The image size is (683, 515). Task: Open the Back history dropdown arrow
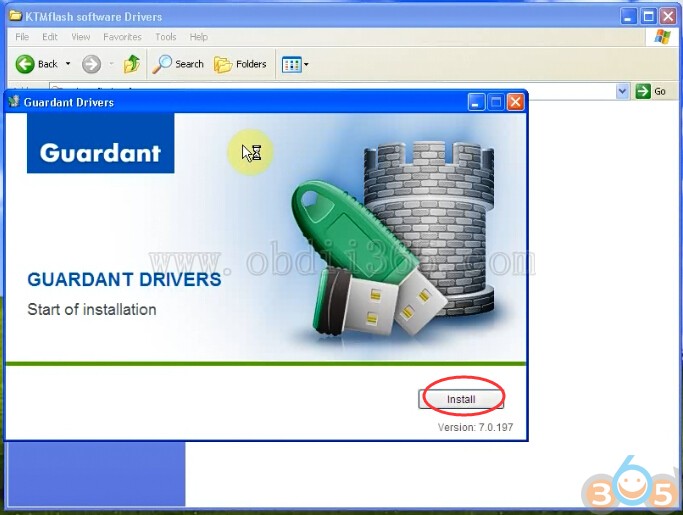tap(68, 64)
